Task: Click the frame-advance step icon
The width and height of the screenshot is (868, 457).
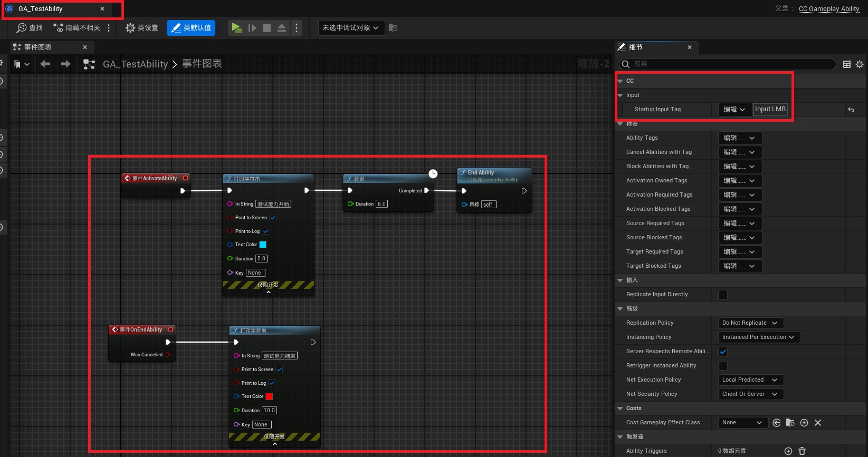Action: 253,28
